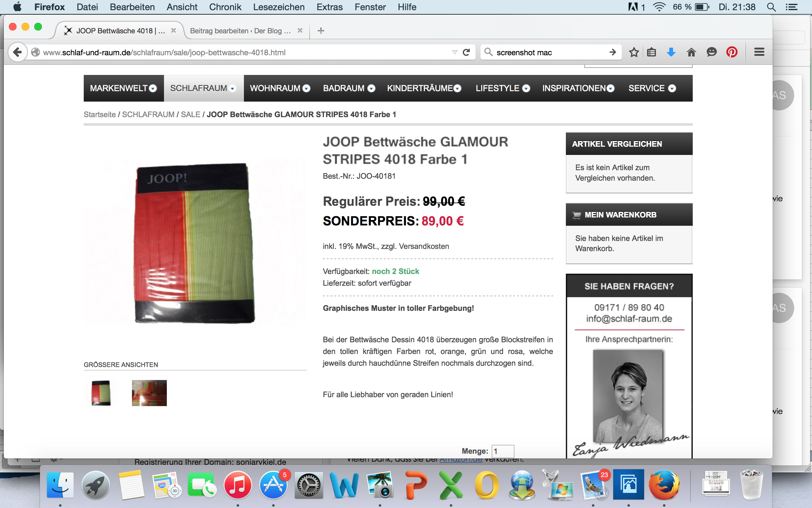
Task: Open Finder in the Dock
Action: [60, 485]
